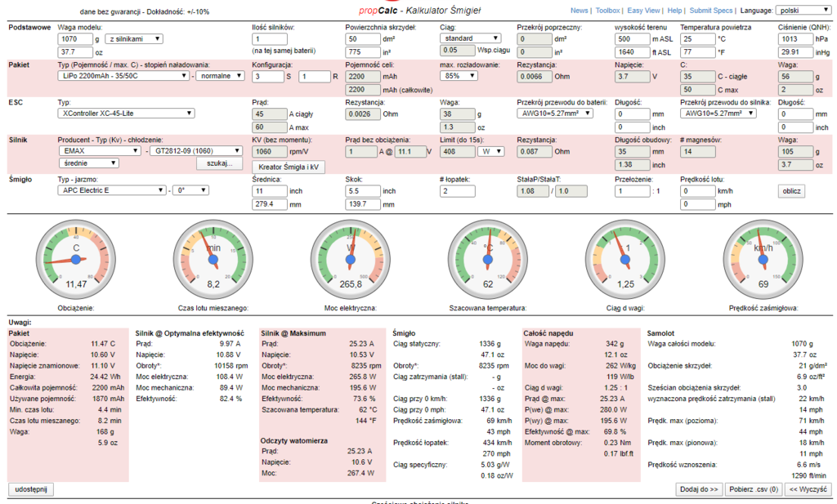
Task: Click the Pobierz .csv download button
Action: [753, 488]
